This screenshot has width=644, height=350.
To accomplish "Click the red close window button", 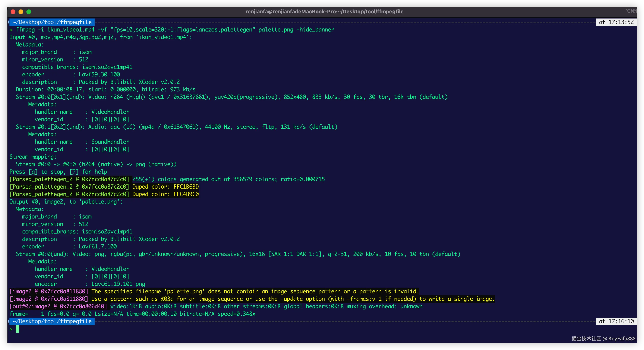I will coord(13,12).
